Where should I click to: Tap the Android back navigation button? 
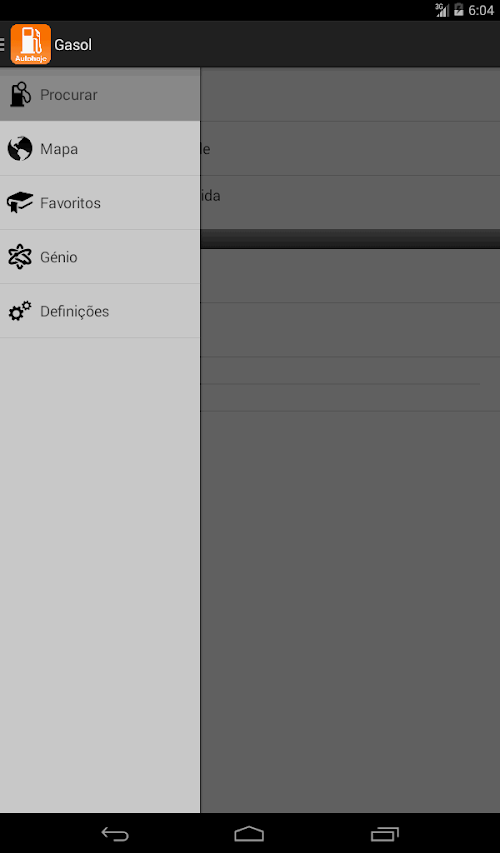click(115, 833)
